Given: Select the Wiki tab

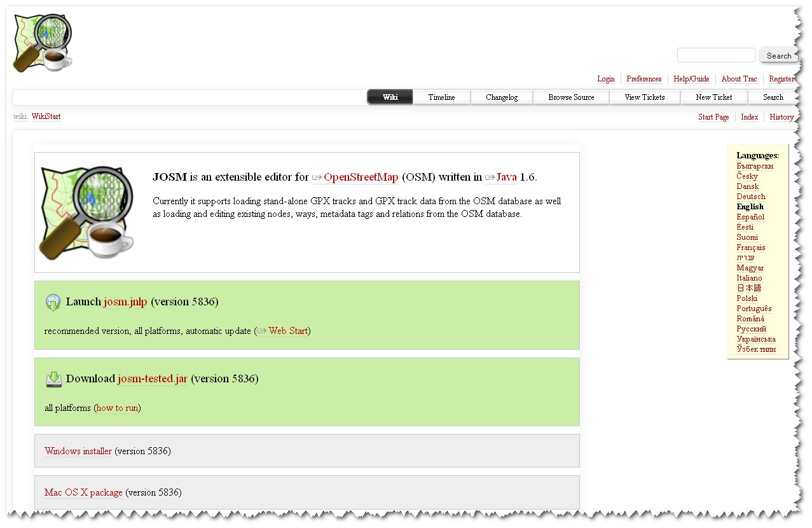Looking at the screenshot, I should click(x=390, y=97).
